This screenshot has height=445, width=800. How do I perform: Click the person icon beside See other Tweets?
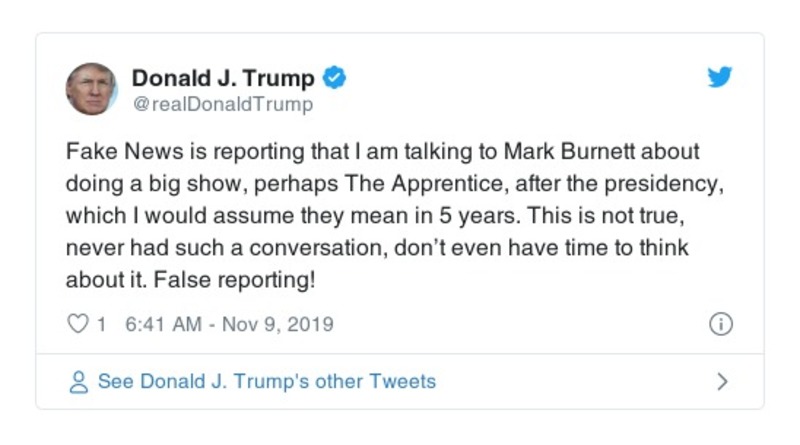coord(78,382)
